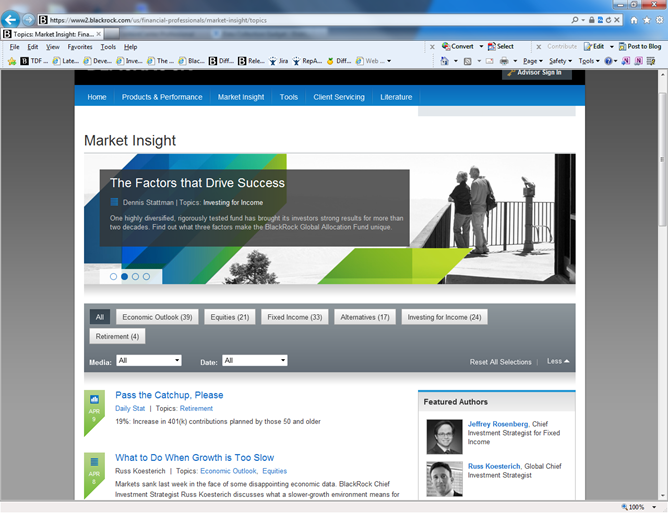
Task: Open the command bar Tools dropdown
Action: 589,61
